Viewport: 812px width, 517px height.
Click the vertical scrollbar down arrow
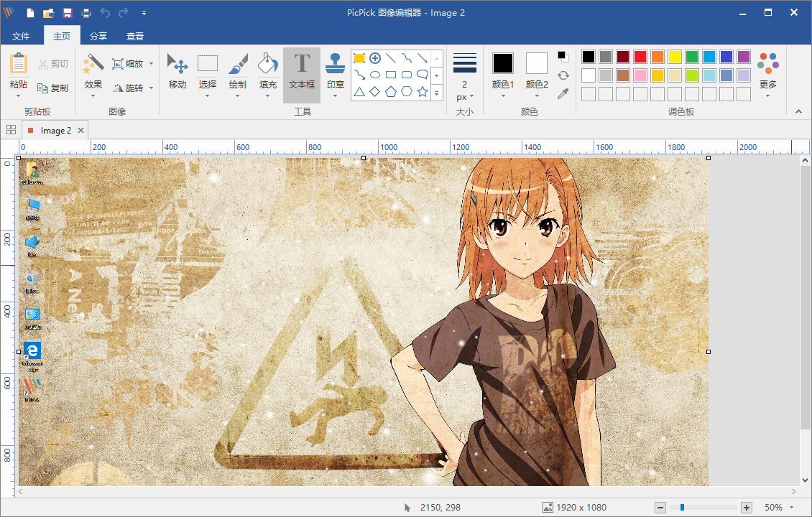pos(806,480)
